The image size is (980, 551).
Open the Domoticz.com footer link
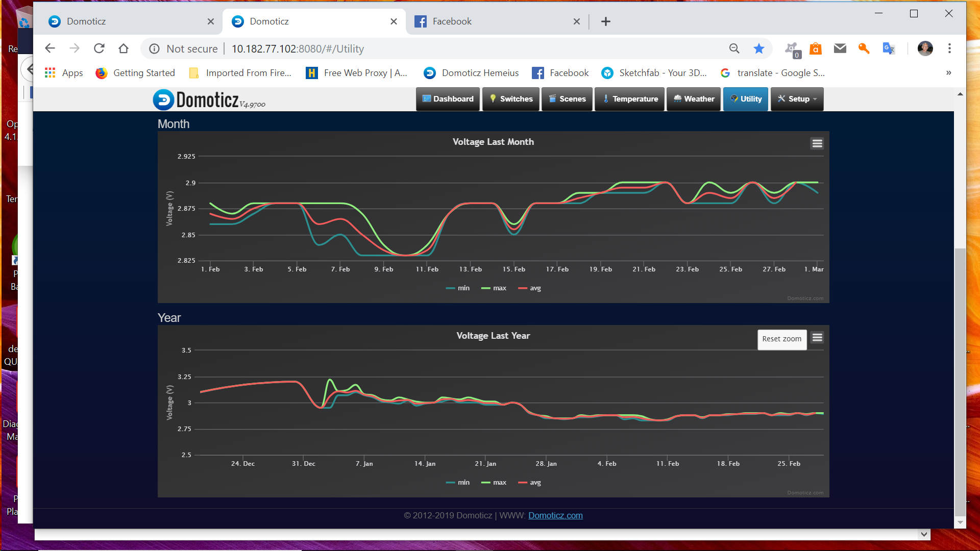555,516
